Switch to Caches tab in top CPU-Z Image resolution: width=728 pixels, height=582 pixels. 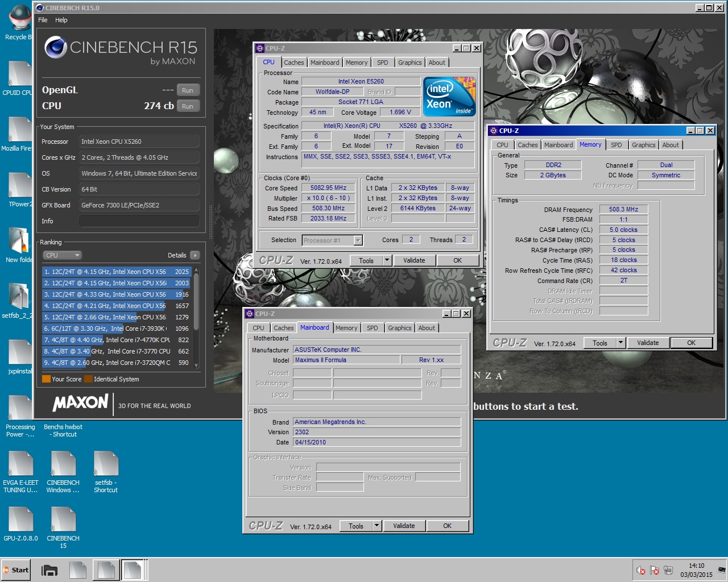(x=294, y=63)
